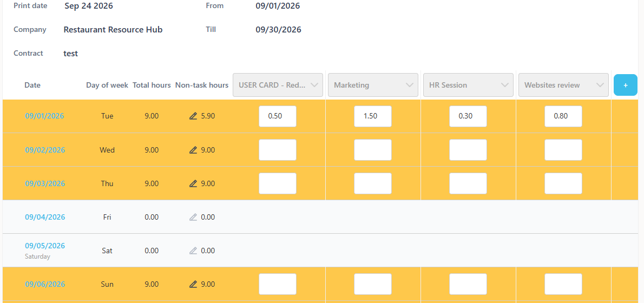The height and width of the screenshot is (303, 644).
Task: Click the Date column header
Action: tap(32, 85)
